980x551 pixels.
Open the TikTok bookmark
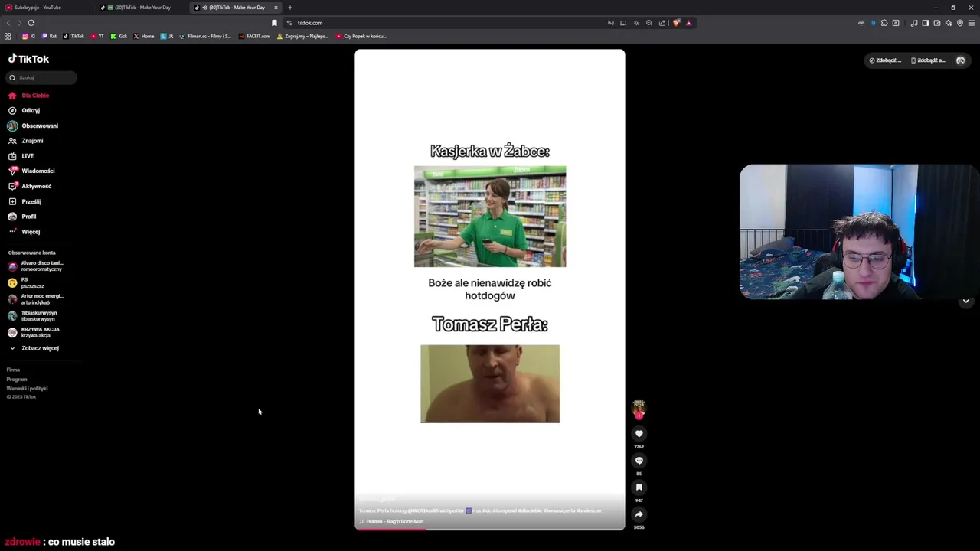(73, 36)
